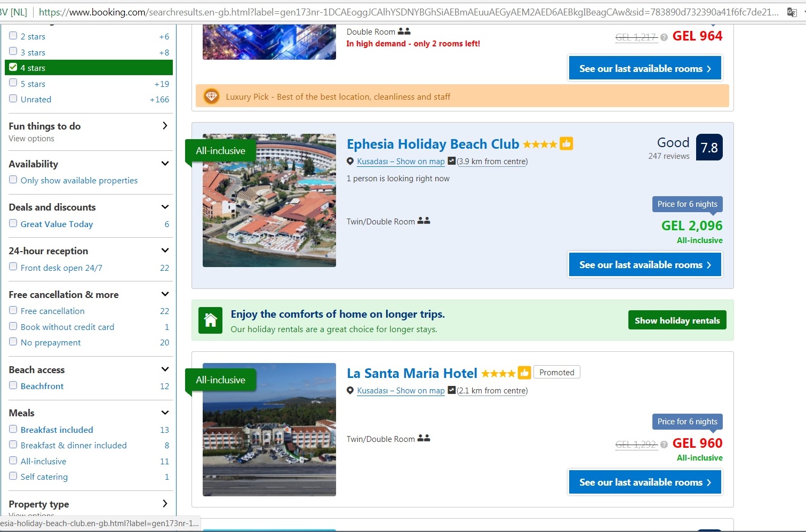
Task: Open Kusadasi Show on map for La Santa Maria
Action: (x=401, y=391)
